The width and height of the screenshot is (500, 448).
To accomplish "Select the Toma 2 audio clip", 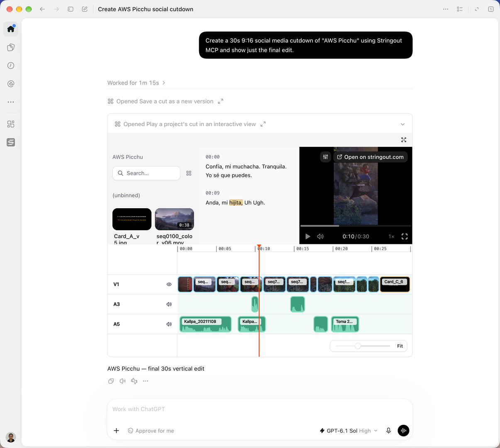I will (345, 324).
